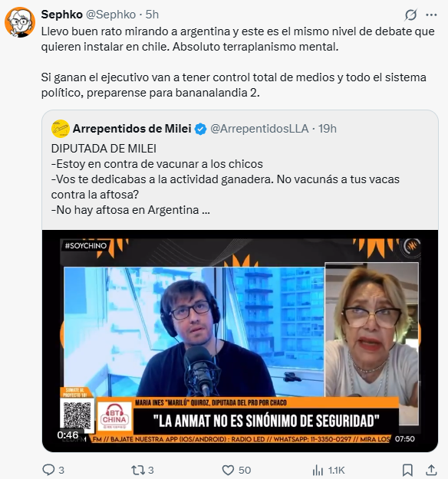The width and height of the screenshot is (448, 479).
Task: Open Sephko's profile avatar
Action: [20, 22]
